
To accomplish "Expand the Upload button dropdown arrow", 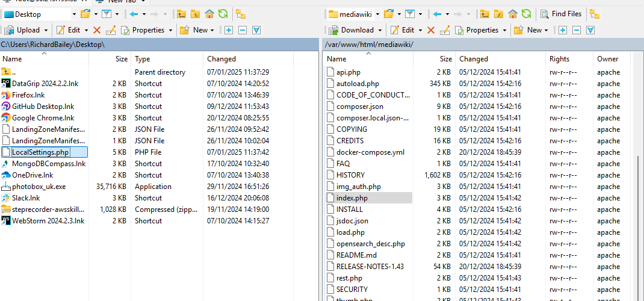I will point(46,30).
